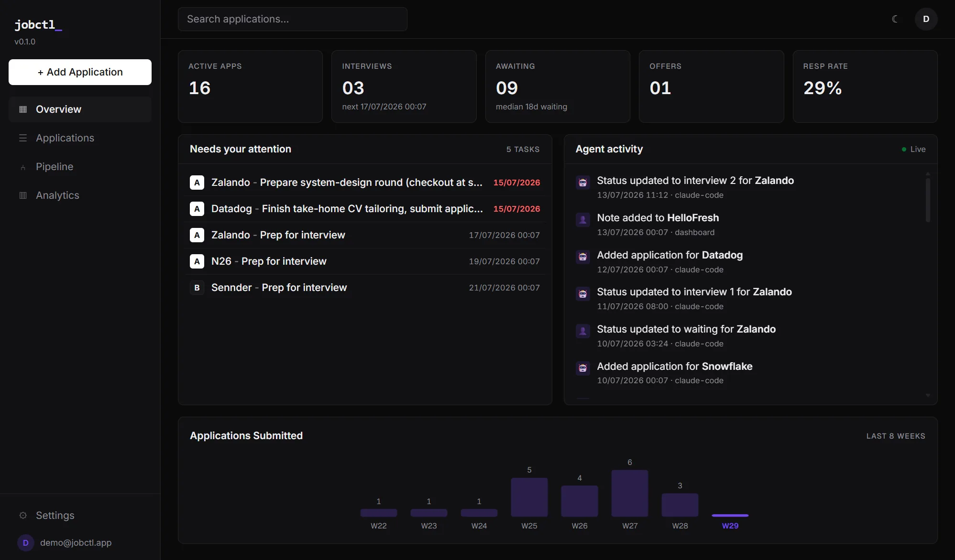955x560 pixels.
Task: Click priority A badge on Datadog task
Action: [197, 209]
